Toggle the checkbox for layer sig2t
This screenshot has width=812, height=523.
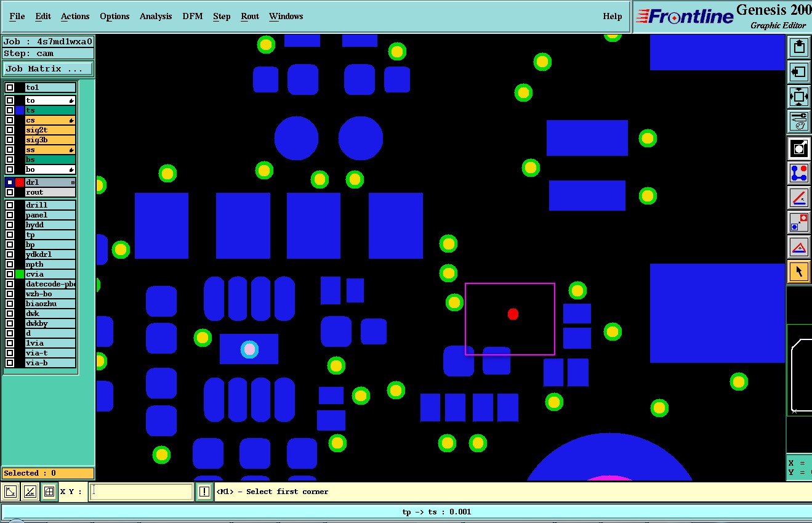pos(10,130)
